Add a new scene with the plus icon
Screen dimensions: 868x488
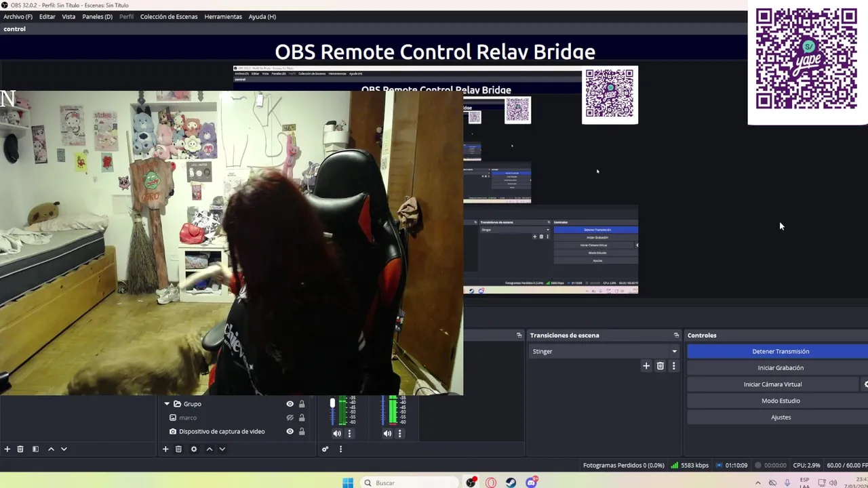(x=7, y=449)
